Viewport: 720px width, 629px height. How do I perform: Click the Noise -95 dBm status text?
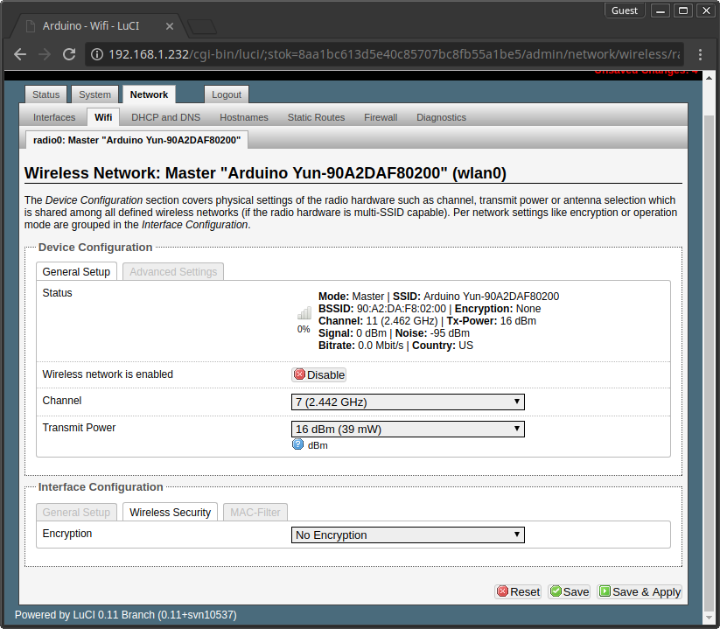[x=433, y=333]
